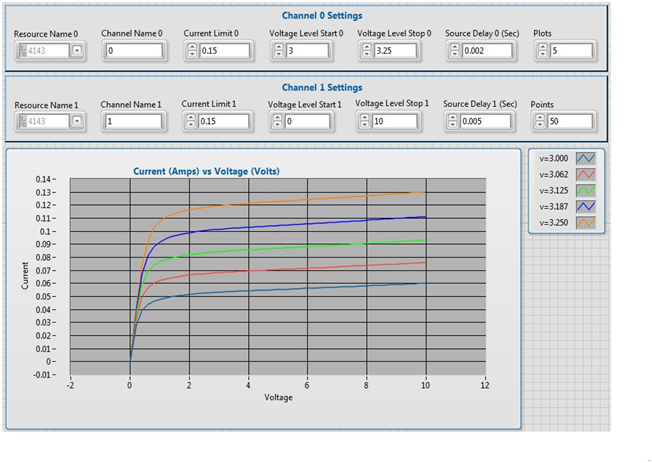The image size is (652, 463).
Task: Click the Voltage Level Stop 0 stepper arrows
Action: 366,50
